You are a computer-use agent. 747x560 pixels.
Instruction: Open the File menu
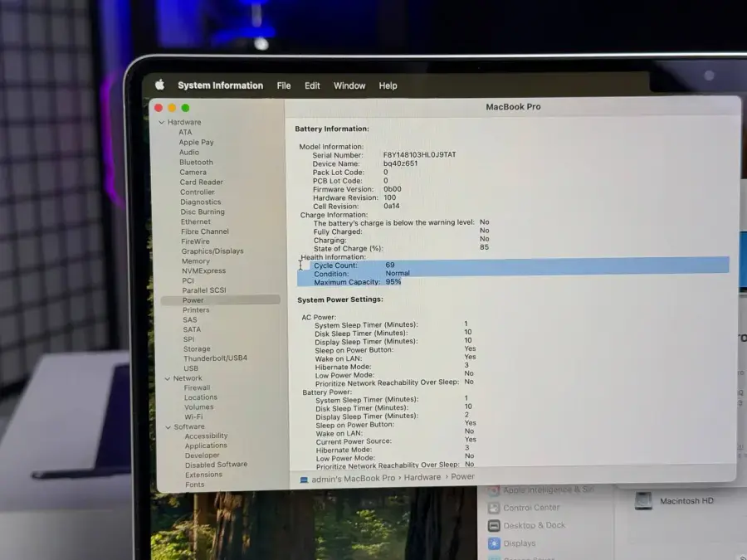click(x=284, y=85)
